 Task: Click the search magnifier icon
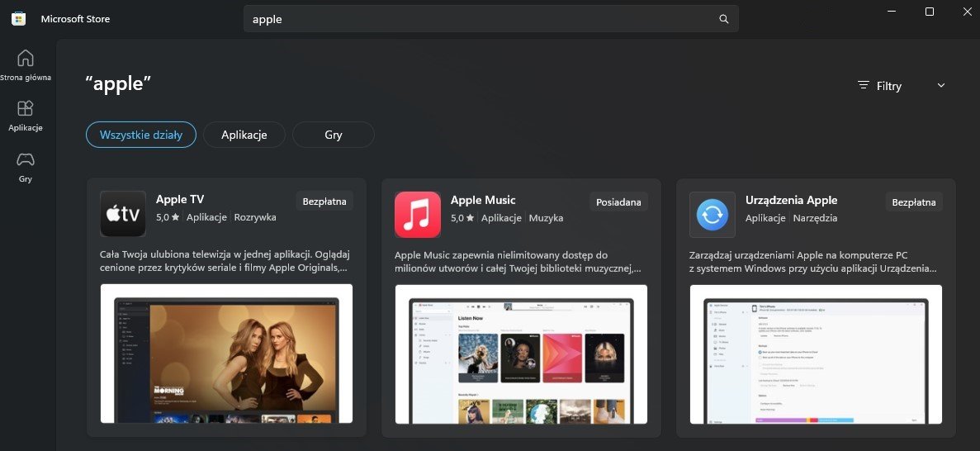(724, 19)
